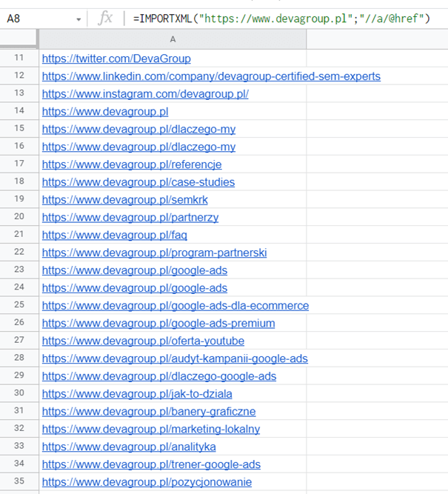Click the audyt-kampanii-google-ads link
The width and height of the screenshot is (448, 494).
coord(175,359)
